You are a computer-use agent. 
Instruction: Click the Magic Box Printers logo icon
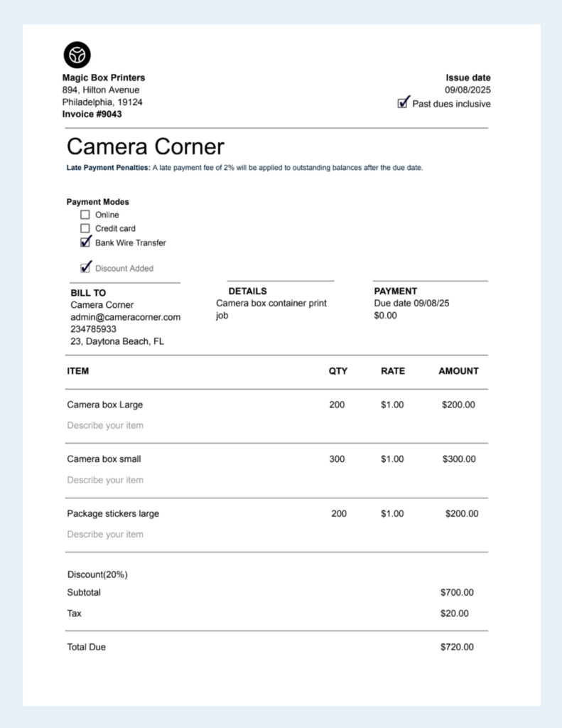click(x=77, y=55)
